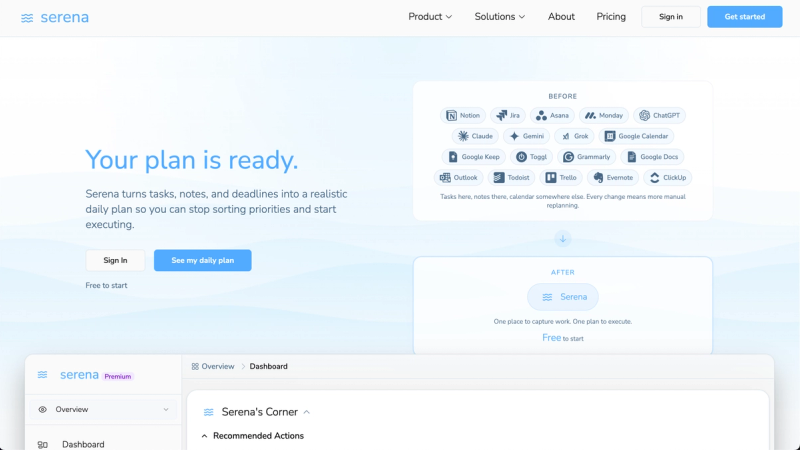This screenshot has width=800, height=450.
Task: Click the 'Your plan is ready.' headline
Action: coord(191,160)
